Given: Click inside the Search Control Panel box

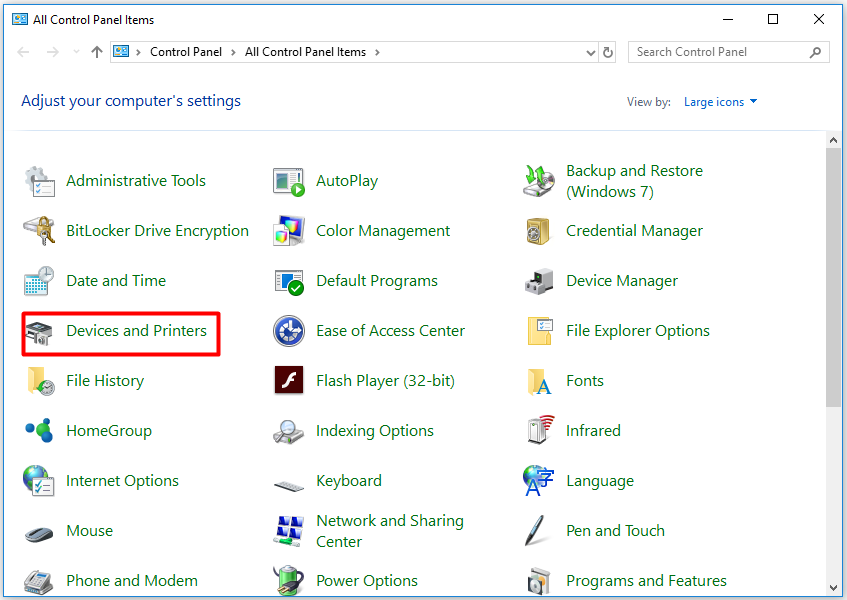Looking at the screenshot, I should [710, 51].
